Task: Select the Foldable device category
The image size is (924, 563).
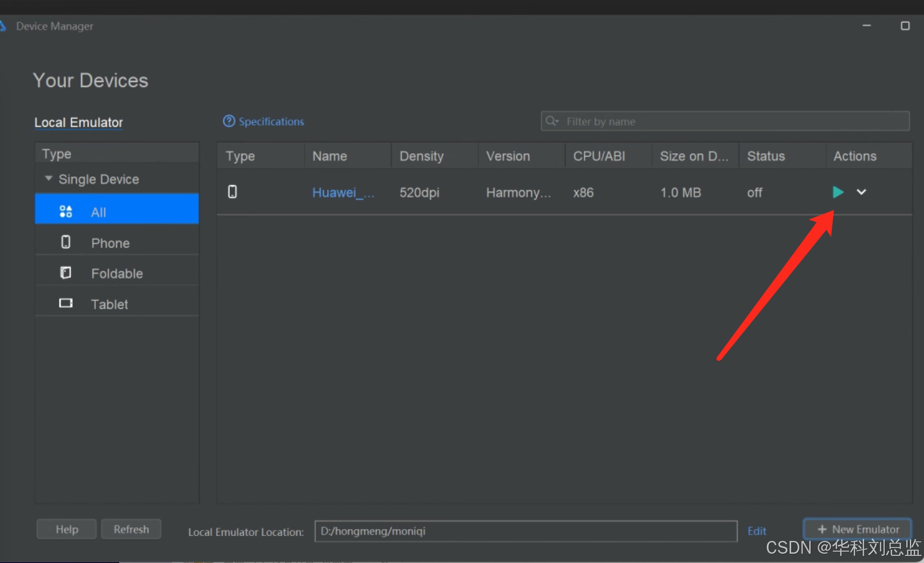Action: [116, 274]
